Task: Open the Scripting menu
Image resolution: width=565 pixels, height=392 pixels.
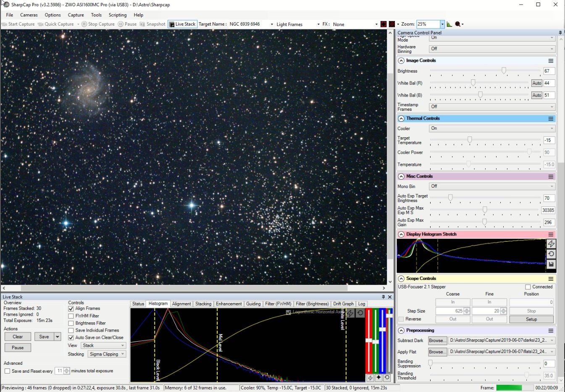Action: 117,15
